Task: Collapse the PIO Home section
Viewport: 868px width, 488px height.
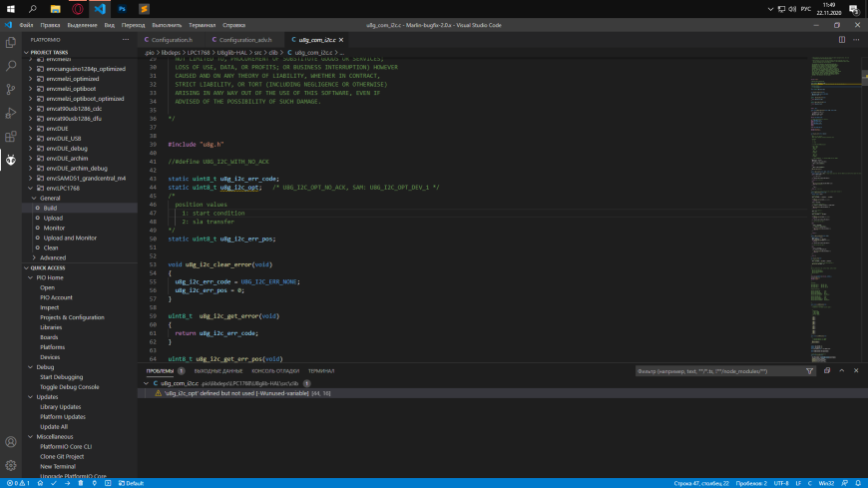Action: click(29, 277)
